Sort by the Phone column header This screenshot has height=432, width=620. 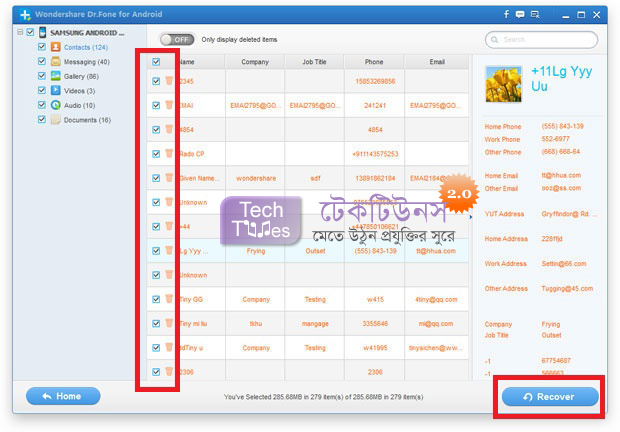tap(374, 62)
